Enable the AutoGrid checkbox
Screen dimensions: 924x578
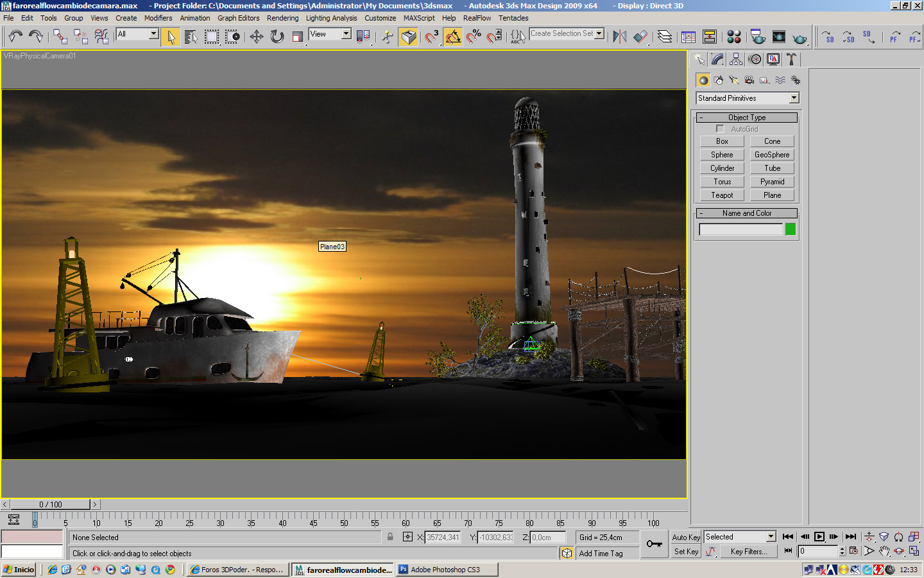[x=720, y=129]
